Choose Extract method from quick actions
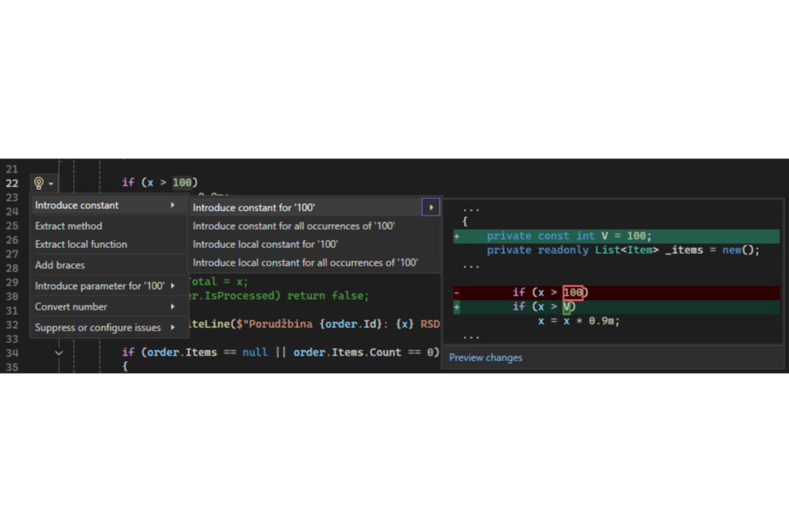 pos(69,226)
